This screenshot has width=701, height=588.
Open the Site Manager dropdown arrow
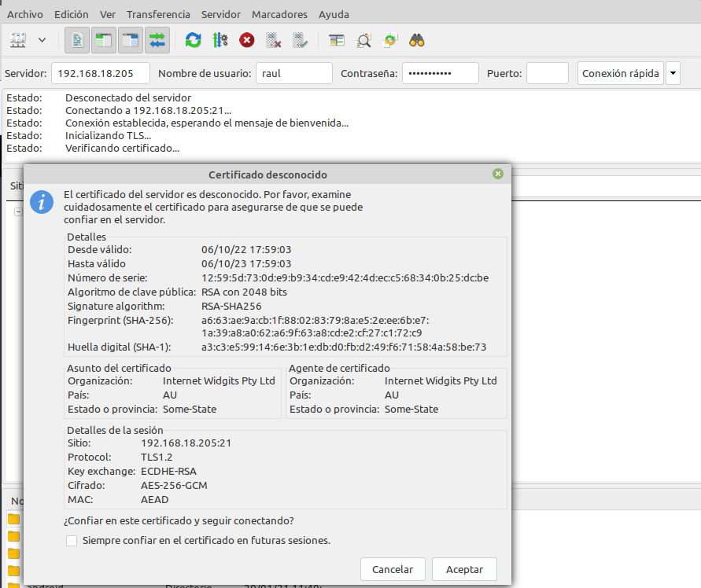42,39
